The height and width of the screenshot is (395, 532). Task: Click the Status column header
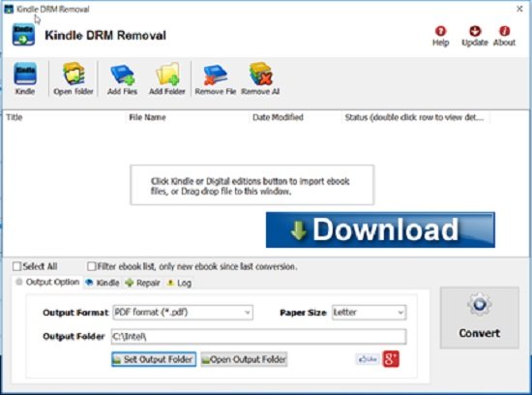pyautogui.click(x=415, y=117)
